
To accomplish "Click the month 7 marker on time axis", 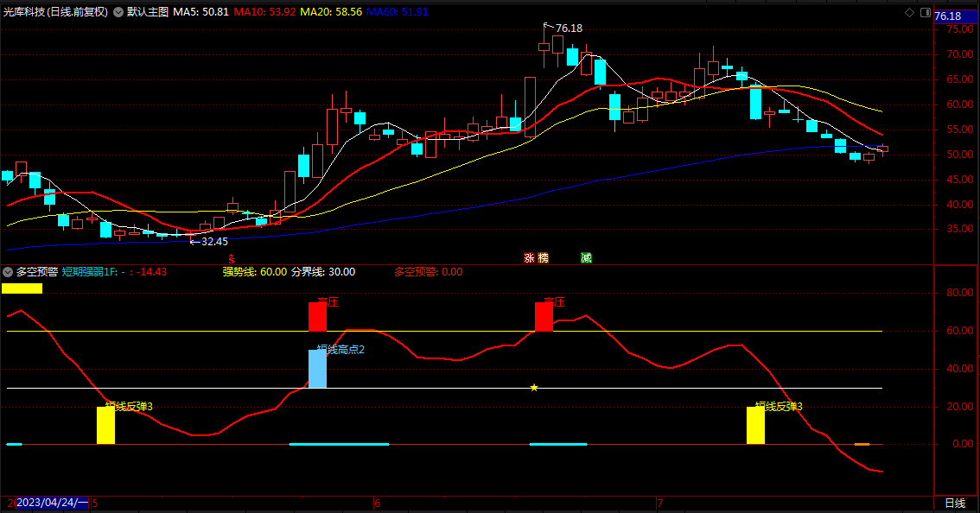I will (x=660, y=503).
